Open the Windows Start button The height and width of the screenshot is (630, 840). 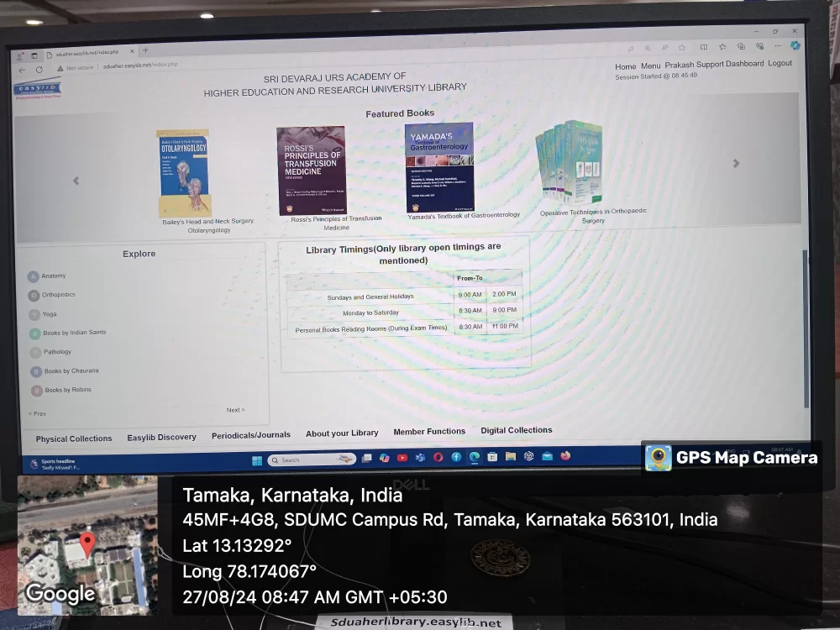click(257, 460)
